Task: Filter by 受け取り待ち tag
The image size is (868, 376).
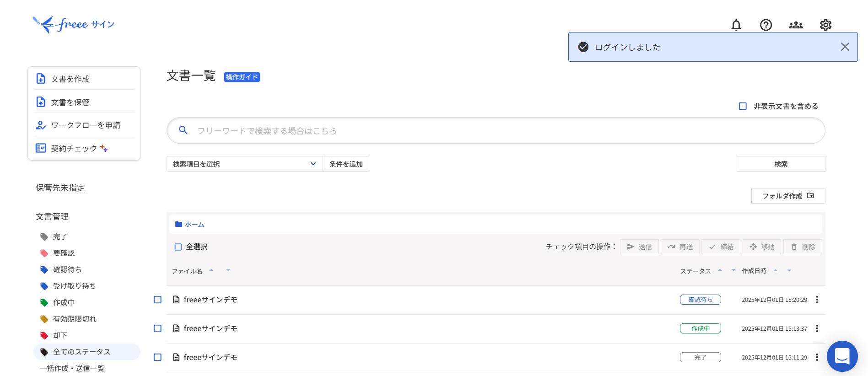Action: [x=74, y=286]
